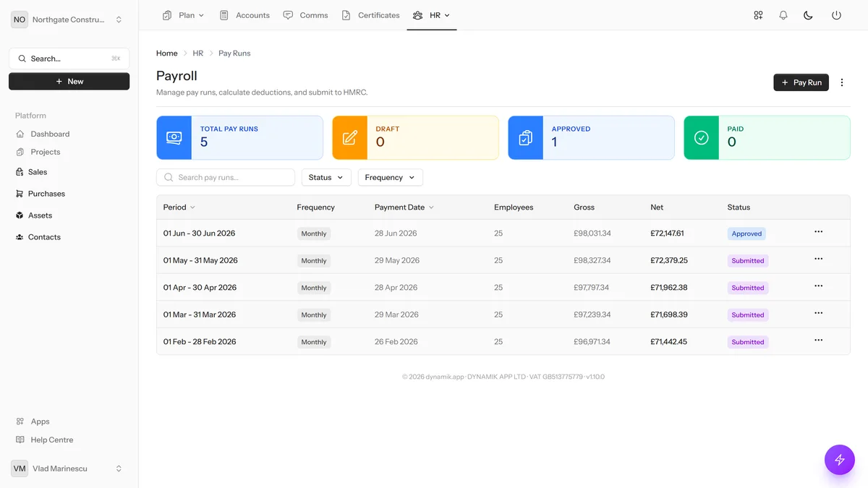
Task: Toggle dark mode moon icon
Action: pos(809,15)
